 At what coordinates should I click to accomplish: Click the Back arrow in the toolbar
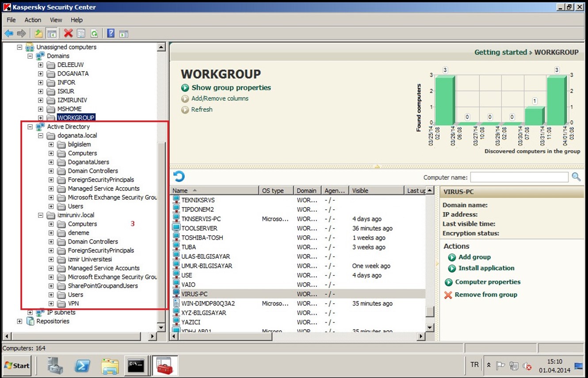click(x=8, y=33)
